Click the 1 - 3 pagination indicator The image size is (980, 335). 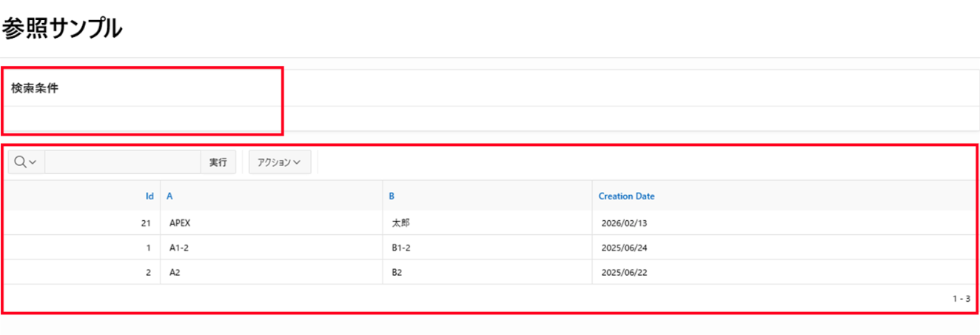[961, 299]
